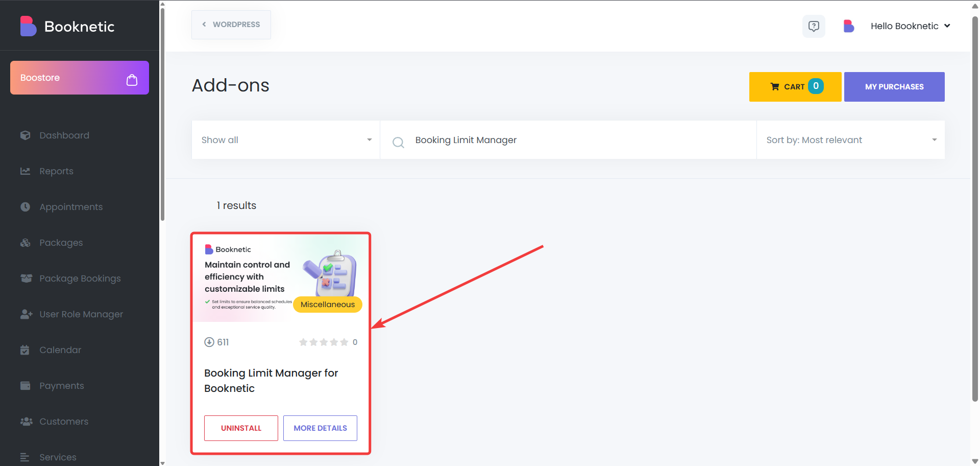Click the Booking Limit Manager for Booknetic title
Image resolution: width=980 pixels, height=466 pixels.
271,381
